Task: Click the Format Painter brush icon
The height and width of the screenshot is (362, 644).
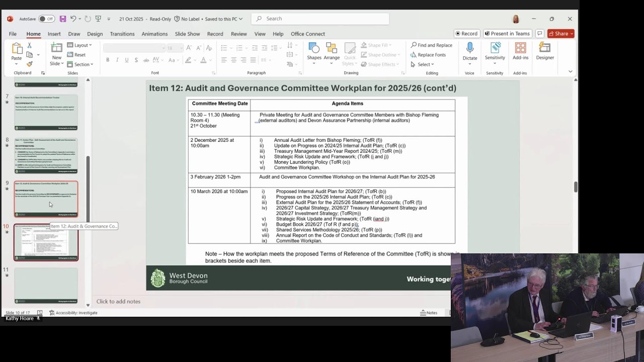Action: 30,64
